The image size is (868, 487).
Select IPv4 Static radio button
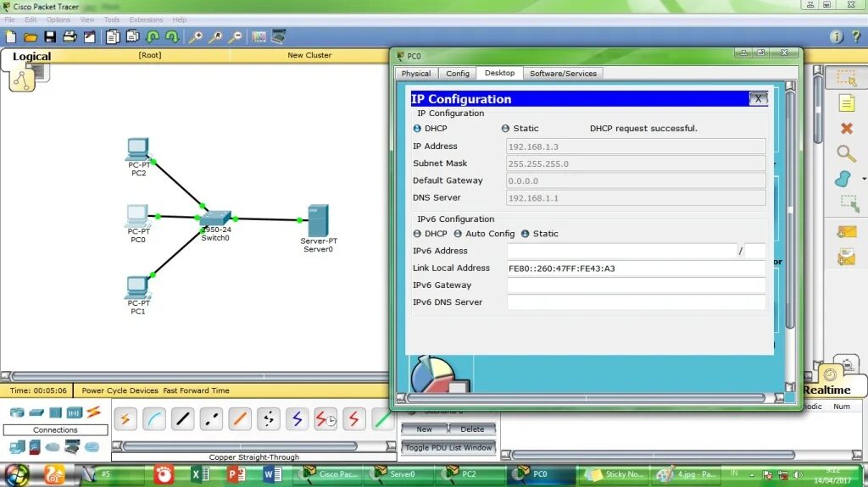[x=505, y=129]
